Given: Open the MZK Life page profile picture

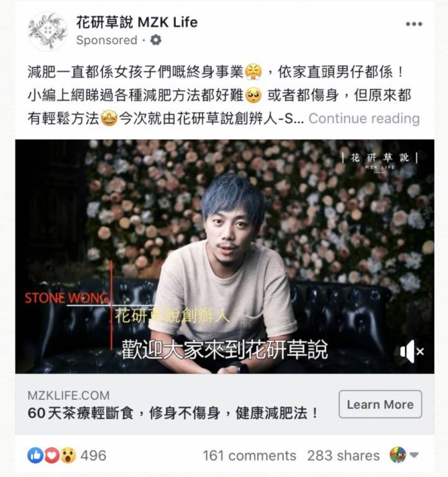Looking at the screenshot, I should tap(47, 30).
